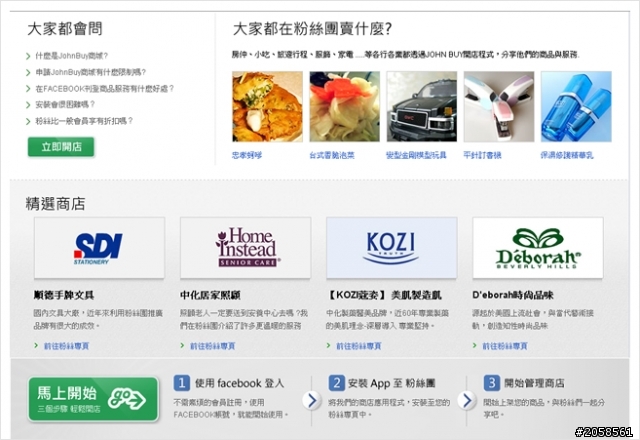Click the step 3 number icon
The image size is (640, 440).
point(492,383)
